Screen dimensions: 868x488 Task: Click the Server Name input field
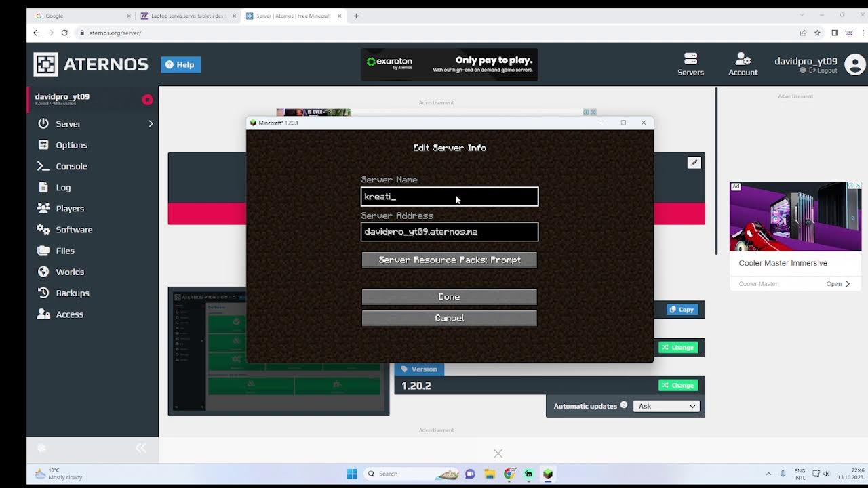(x=450, y=197)
